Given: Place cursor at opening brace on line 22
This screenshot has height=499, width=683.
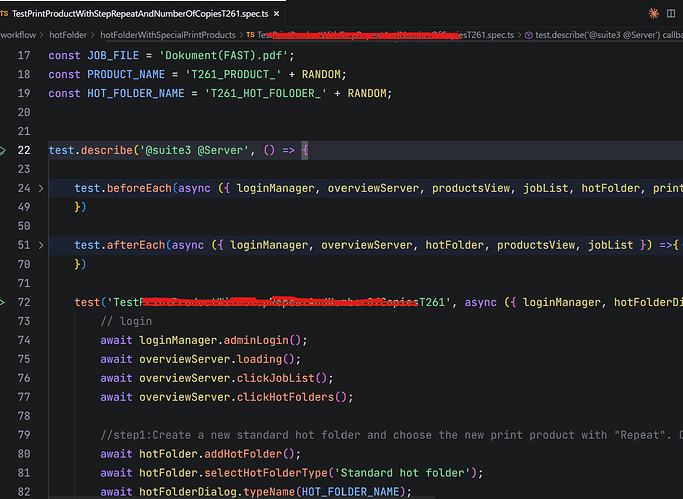Looking at the screenshot, I should (x=305, y=151).
